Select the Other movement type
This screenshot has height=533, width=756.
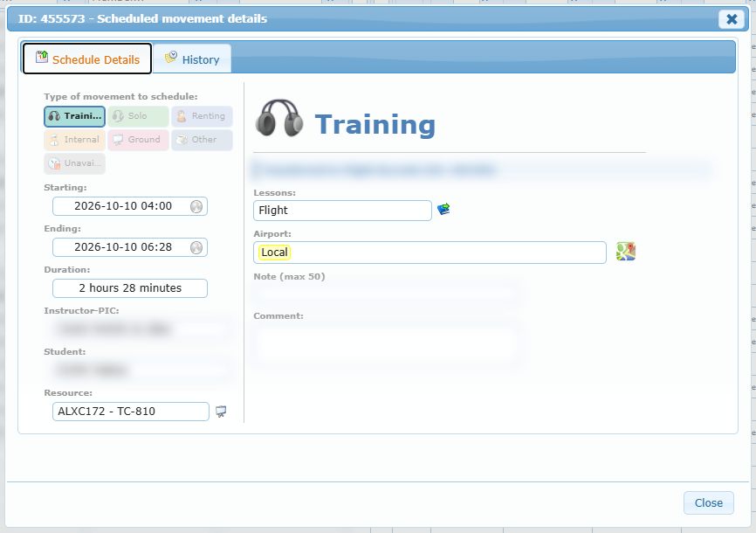(x=202, y=140)
